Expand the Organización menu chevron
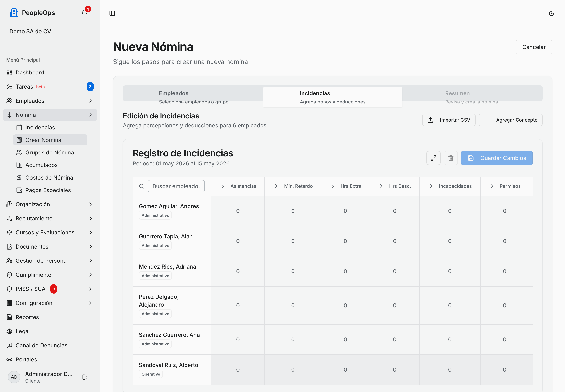 point(90,204)
